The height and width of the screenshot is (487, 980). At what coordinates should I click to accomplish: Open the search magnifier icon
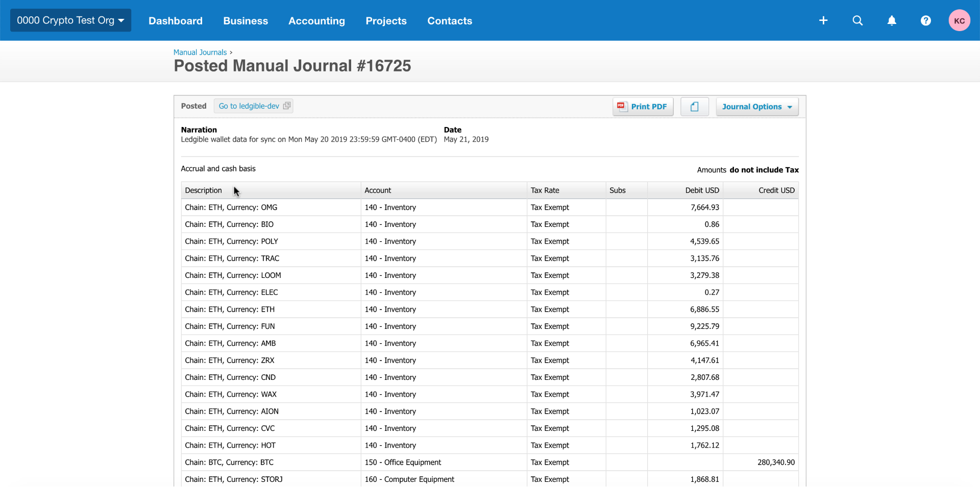pyautogui.click(x=857, y=20)
